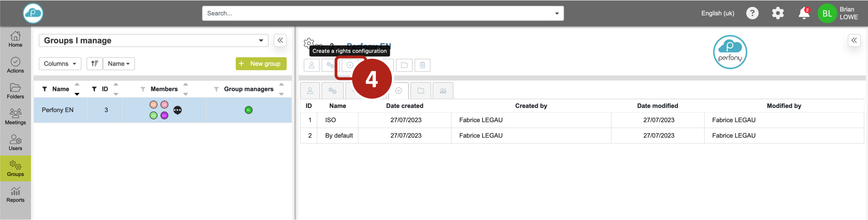Click the English (uk) language link
Viewport: 868px width, 220px height.
coord(718,14)
